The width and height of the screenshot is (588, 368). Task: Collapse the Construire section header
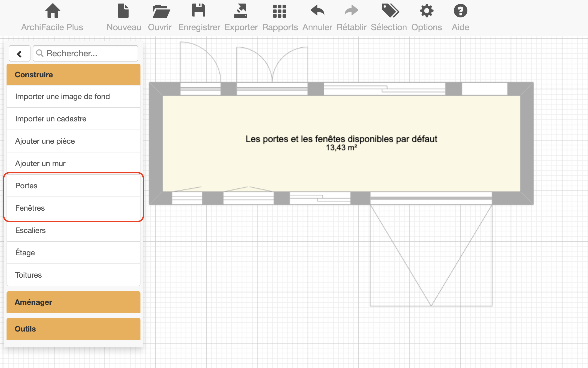pyautogui.click(x=73, y=75)
